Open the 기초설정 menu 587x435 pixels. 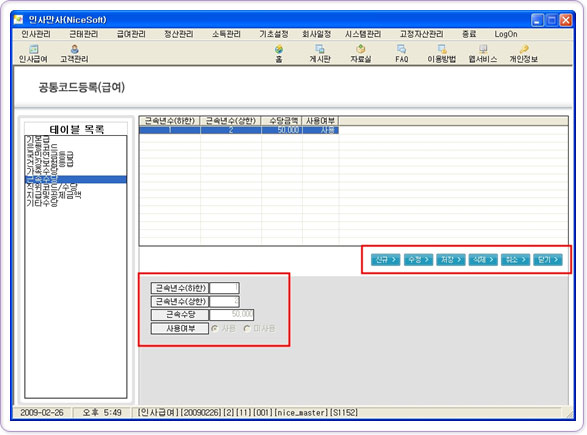[x=274, y=34]
